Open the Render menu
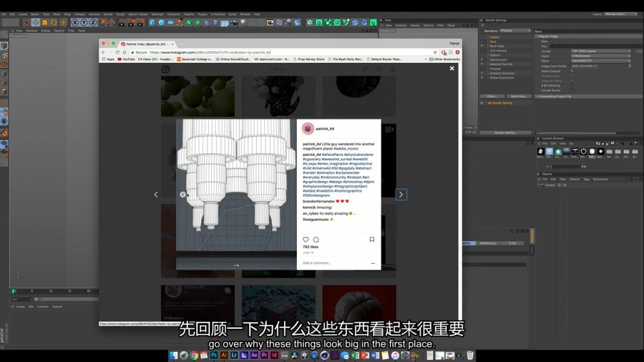This screenshot has height=362, width=644. [x=108, y=14]
